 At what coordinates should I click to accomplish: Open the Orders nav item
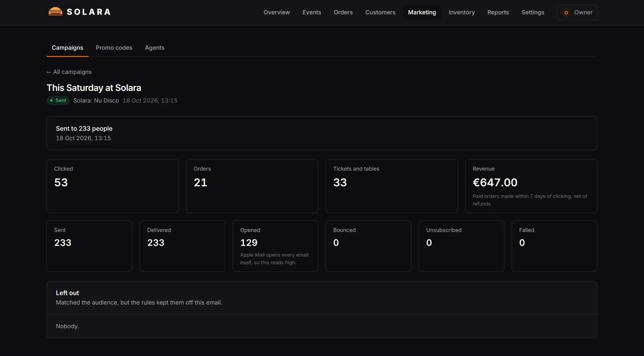pyautogui.click(x=343, y=12)
